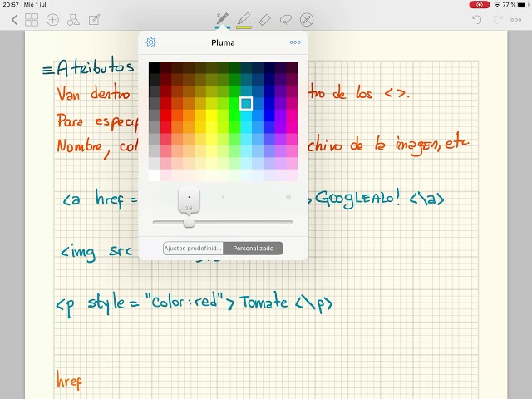Choose the medium stroke size dot
The image size is (532, 399).
coord(223,197)
